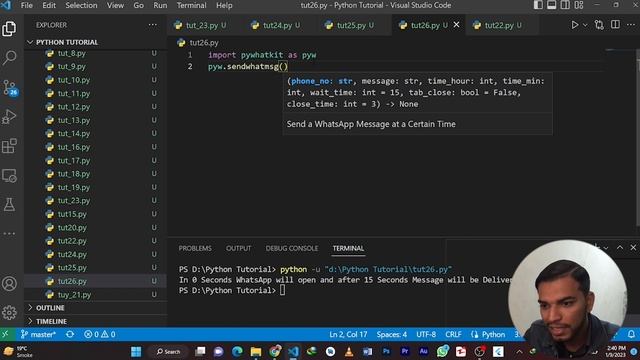Open tut15.py in the Explorer
640x360 pixels.
pyautogui.click(x=96, y=214)
